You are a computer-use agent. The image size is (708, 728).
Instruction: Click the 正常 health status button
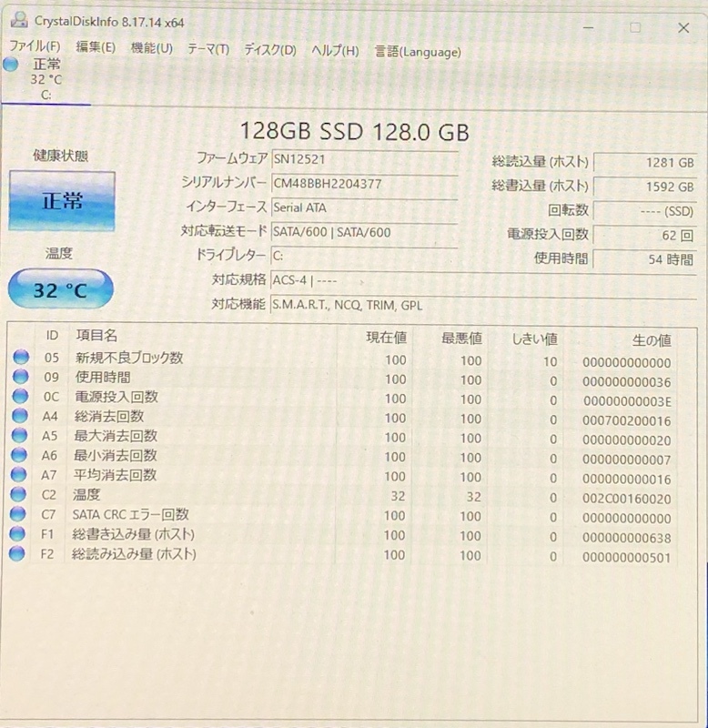pyautogui.click(x=62, y=200)
